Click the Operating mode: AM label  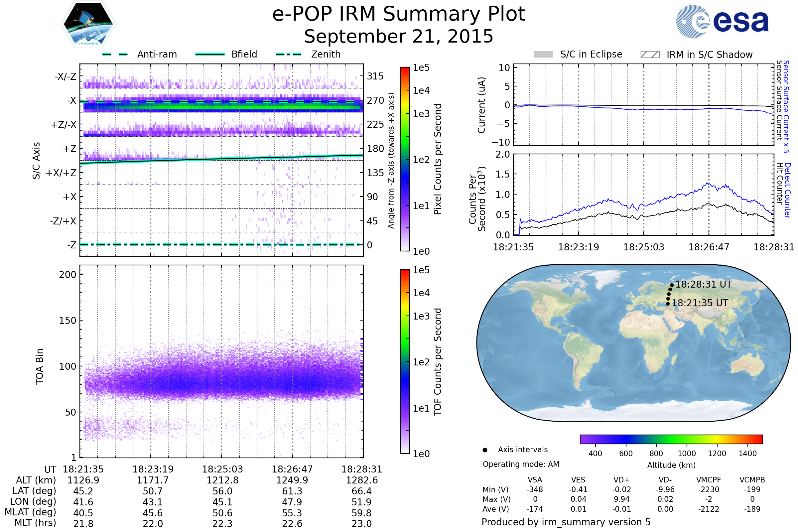pos(521,464)
